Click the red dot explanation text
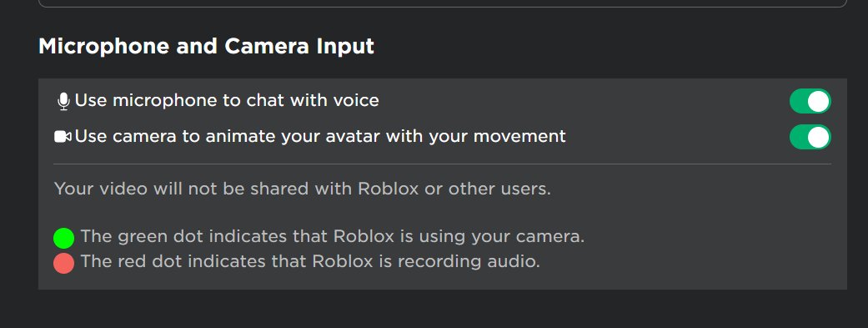 pos(310,261)
